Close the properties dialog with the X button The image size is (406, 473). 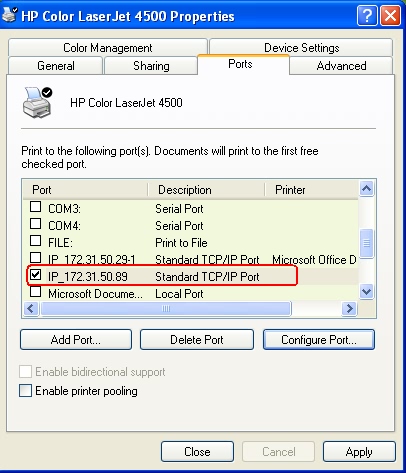point(390,16)
